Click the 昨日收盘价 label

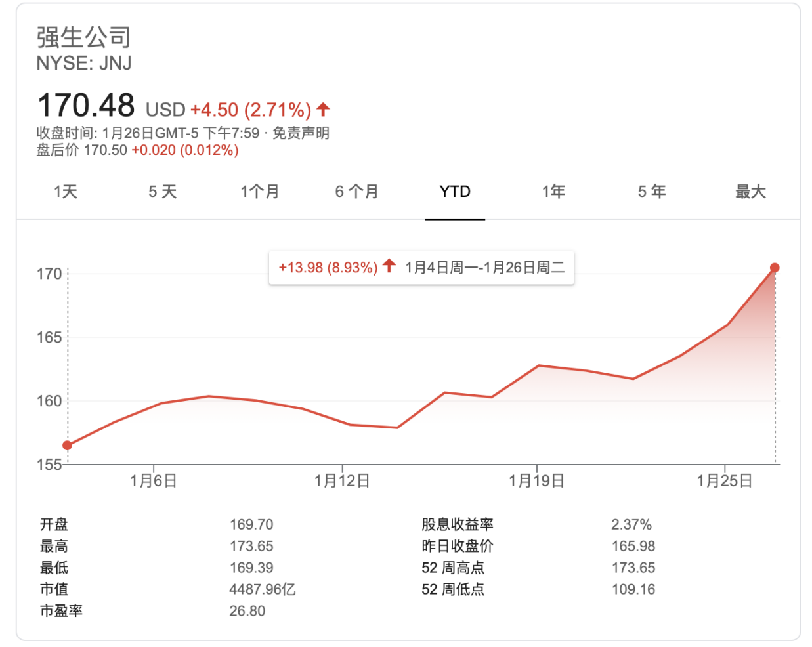pyautogui.click(x=458, y=546)
